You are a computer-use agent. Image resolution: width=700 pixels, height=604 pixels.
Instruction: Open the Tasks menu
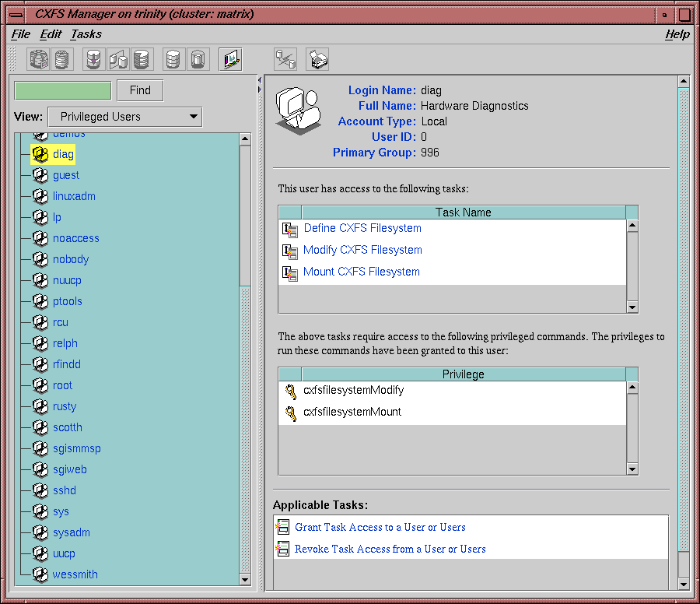pyautogui.click(x=86, y=34)
